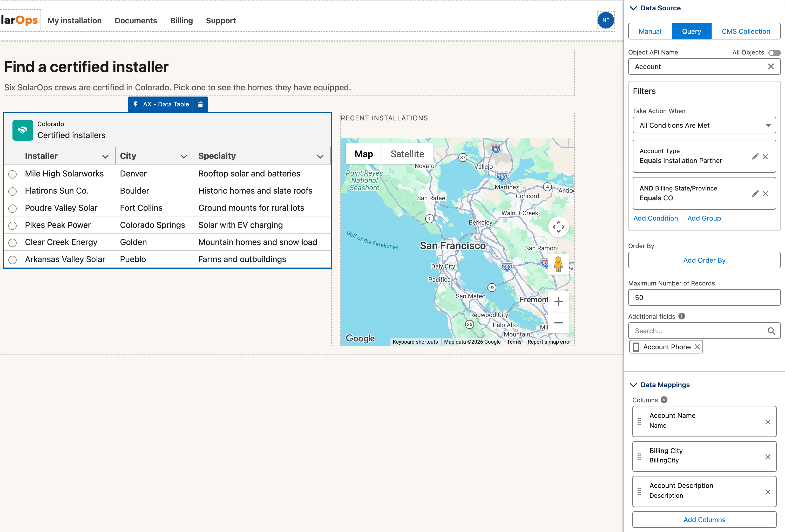
Task: Edit the Billing State/Province filter
Action: [x=755, y=194]
